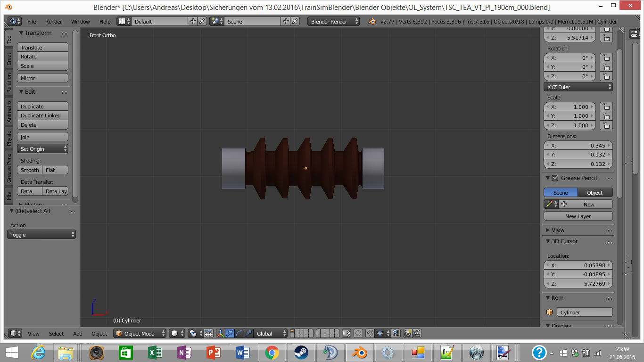Click the translate manipulator arrow icon

coord(230,333)
